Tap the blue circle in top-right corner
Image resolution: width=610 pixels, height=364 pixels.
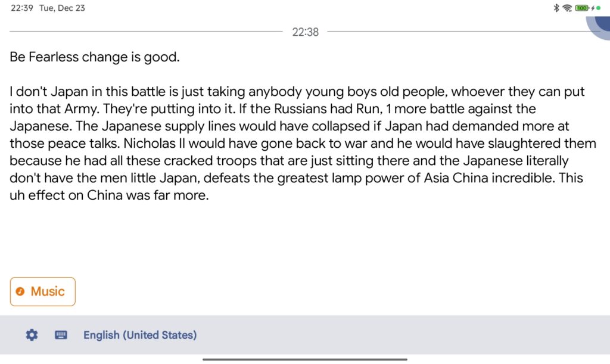tap(600, 25)
